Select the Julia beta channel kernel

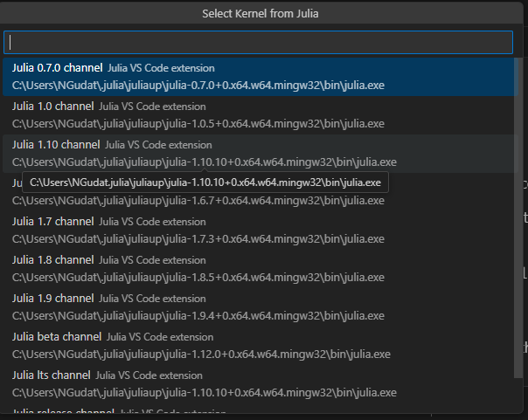click(57, 337)
